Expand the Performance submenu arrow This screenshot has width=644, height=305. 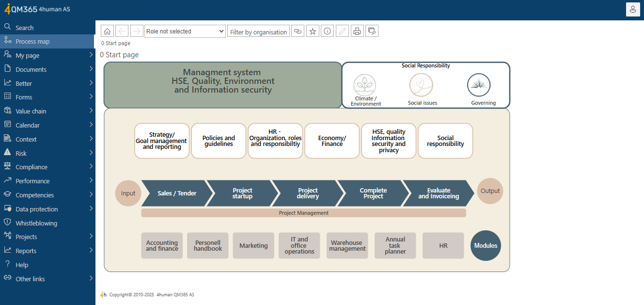[91, 181]
